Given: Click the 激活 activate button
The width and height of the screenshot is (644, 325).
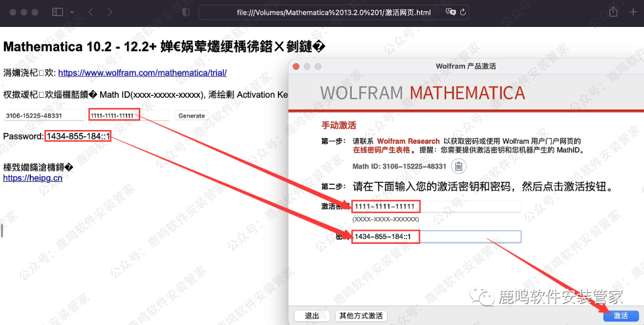Looking at the screenshot, I should coord(621,315).
